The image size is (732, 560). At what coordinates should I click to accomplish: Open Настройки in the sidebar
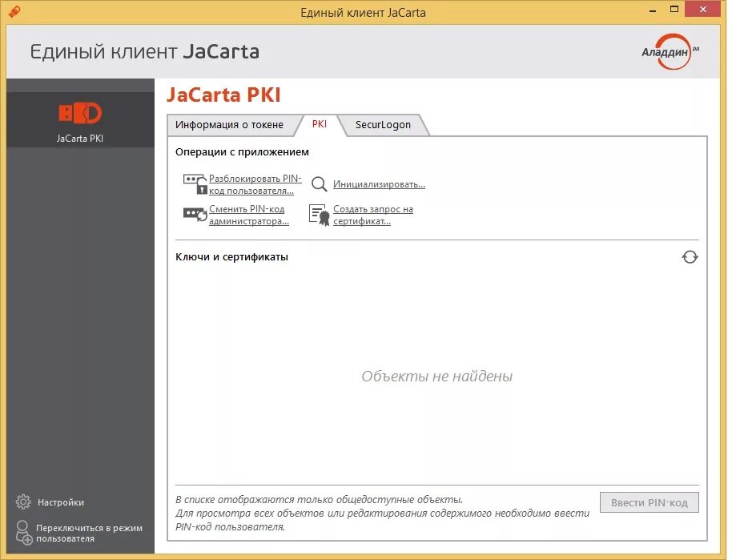(x=61, y=502)
